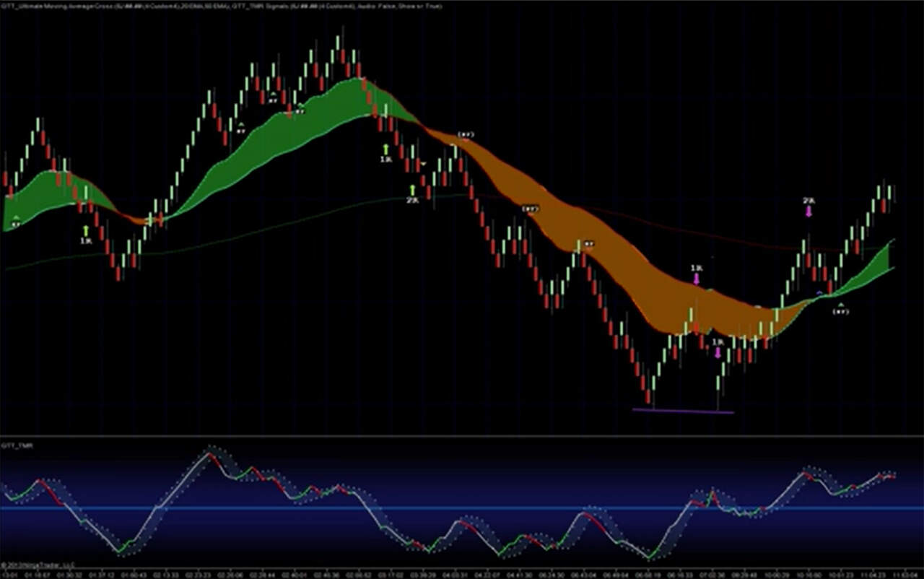Click the magenta 1R arrow above the orange band

coord(696,277)
